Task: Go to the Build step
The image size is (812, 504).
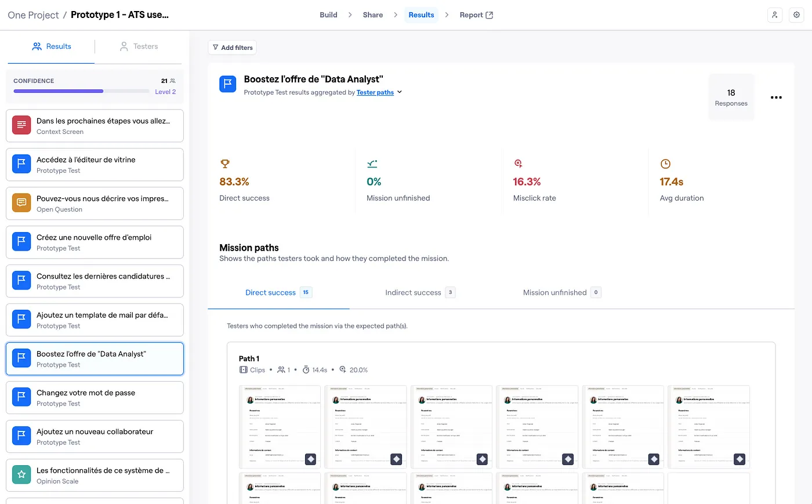Action: coord(328,15)
